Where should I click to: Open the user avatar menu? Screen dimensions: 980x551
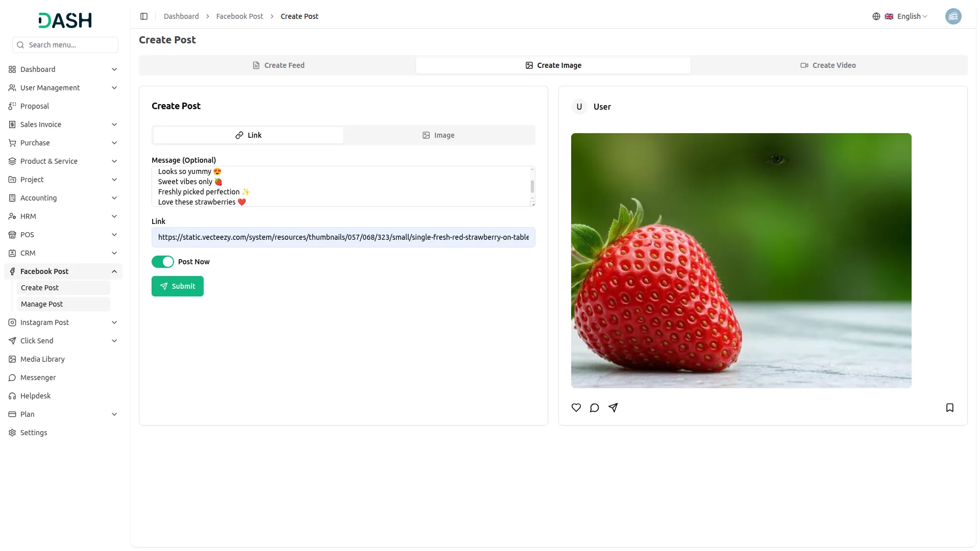click(x=953, y=16)
